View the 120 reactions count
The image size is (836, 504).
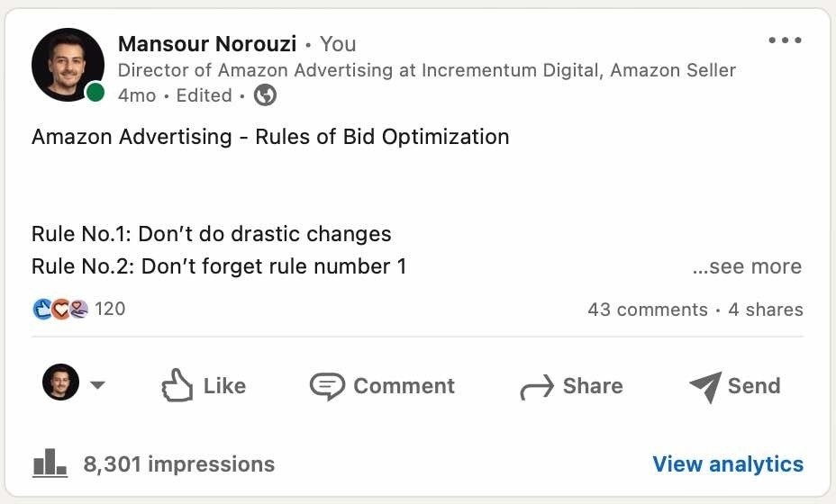coord(110,309)
